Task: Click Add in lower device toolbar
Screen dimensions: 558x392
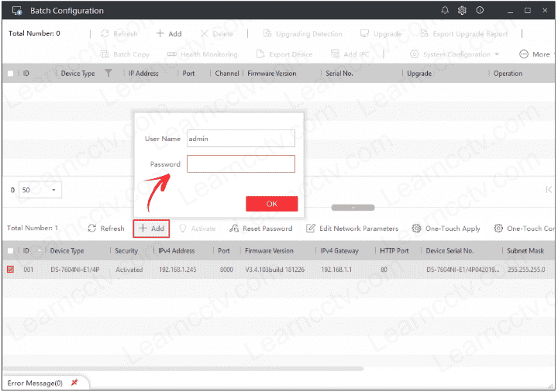Action: (x=152, y=229)
